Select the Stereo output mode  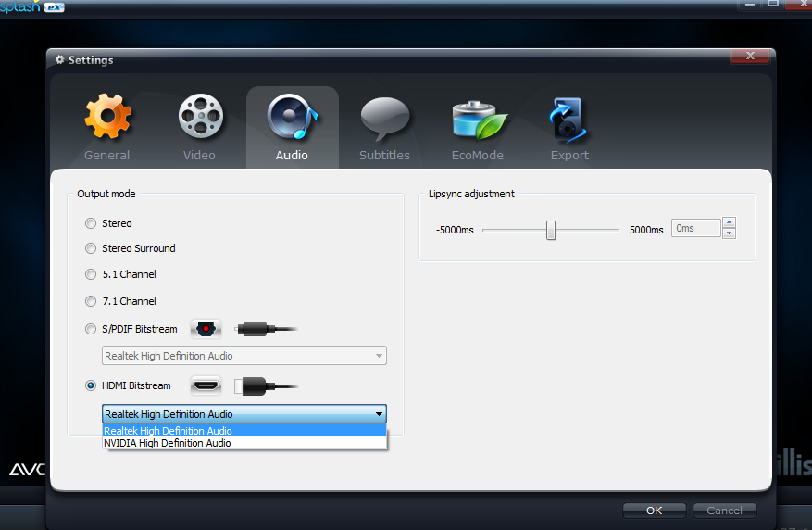(x=91, y=223)
